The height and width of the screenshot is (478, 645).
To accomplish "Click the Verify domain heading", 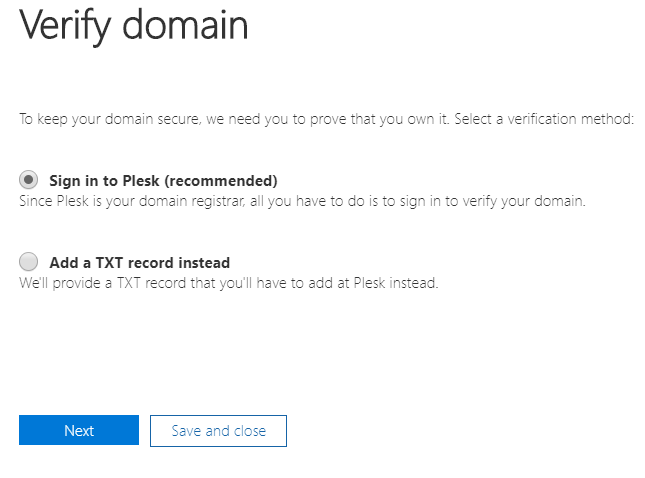I will [134, 25].
